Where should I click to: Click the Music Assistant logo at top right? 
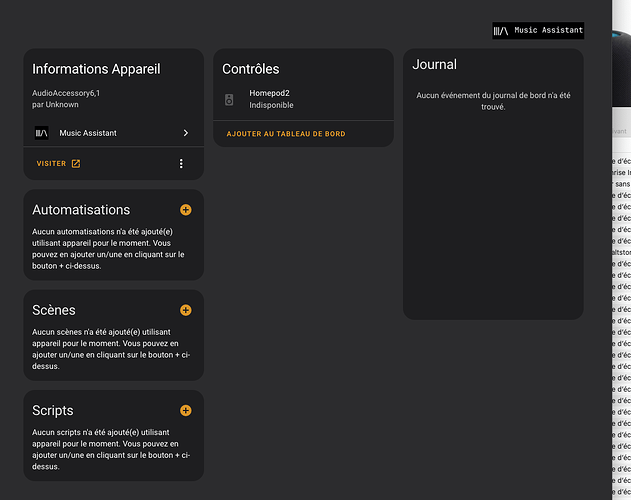[x=538, y=31]
